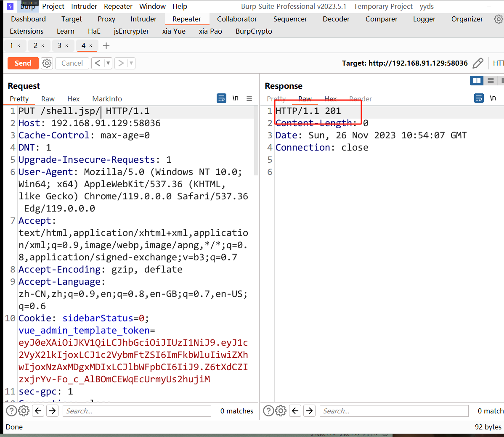The width and height of the screenshot is (504, 437).
Task: Click the request search field
Action: point(137,411)
